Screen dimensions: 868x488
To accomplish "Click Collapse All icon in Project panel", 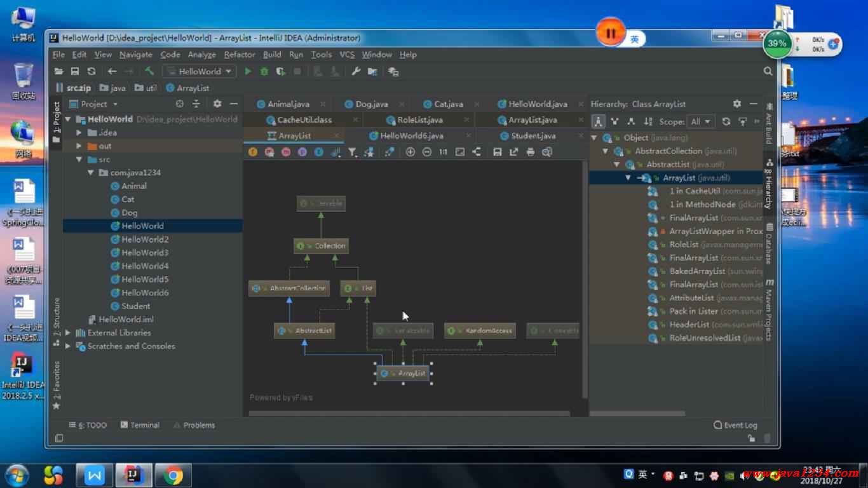I will [x=196, y=104].
